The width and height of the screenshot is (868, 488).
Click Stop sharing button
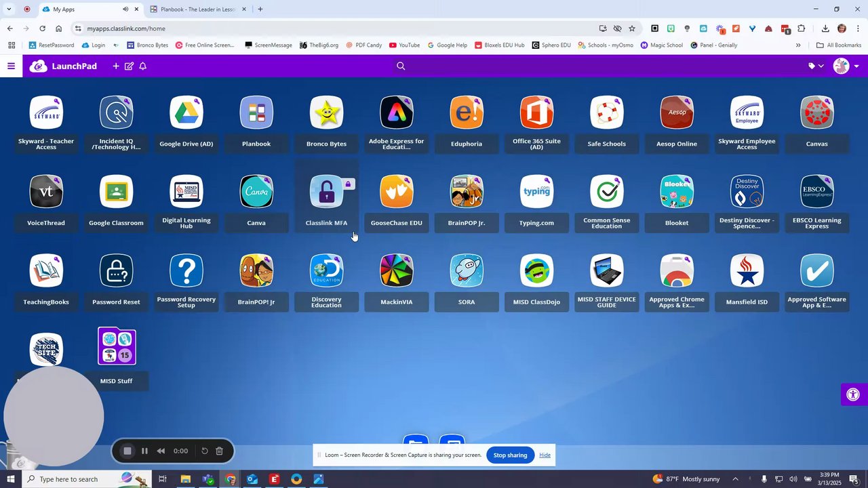click(510, 455)
